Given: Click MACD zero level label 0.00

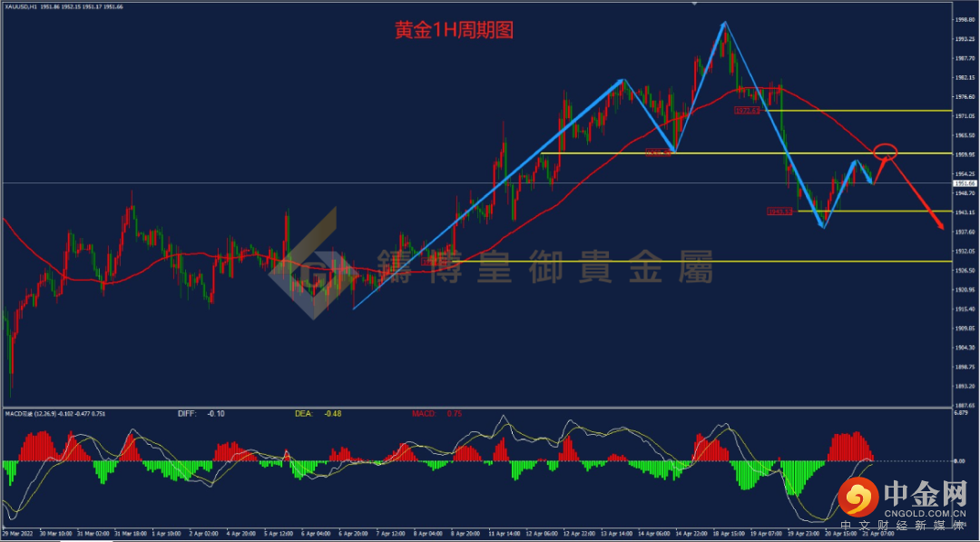Looking at the screenshot, I should [961, 461].
